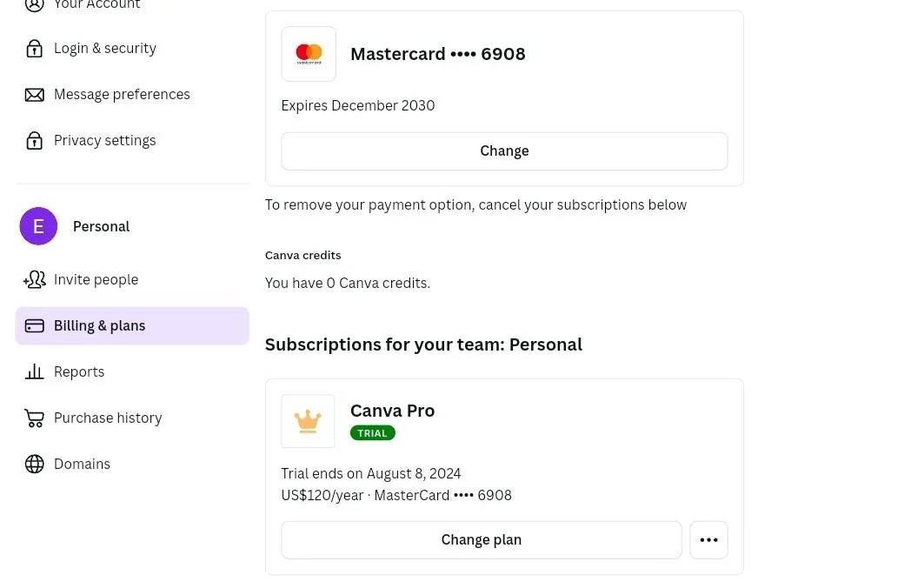The image size is (924, 582).
Task: Click the Canva Pro plan title
Action: pyautogui.click(x=393, y=411)
